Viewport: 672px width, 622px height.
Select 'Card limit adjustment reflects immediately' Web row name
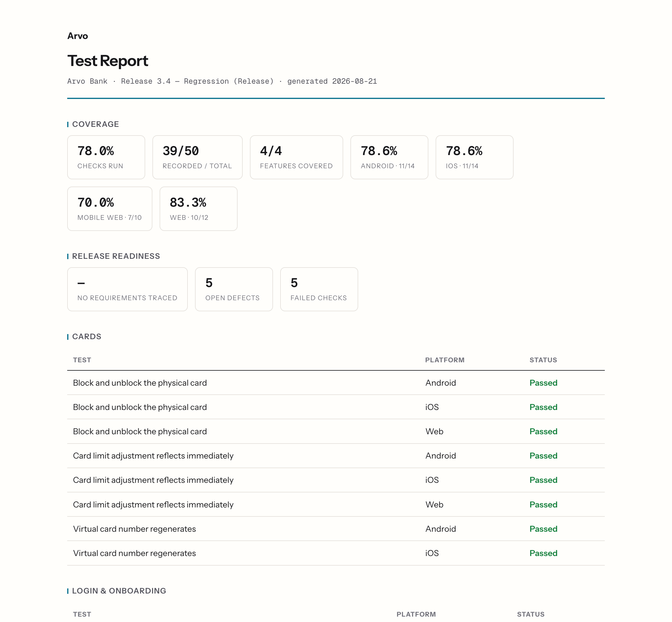153,504
